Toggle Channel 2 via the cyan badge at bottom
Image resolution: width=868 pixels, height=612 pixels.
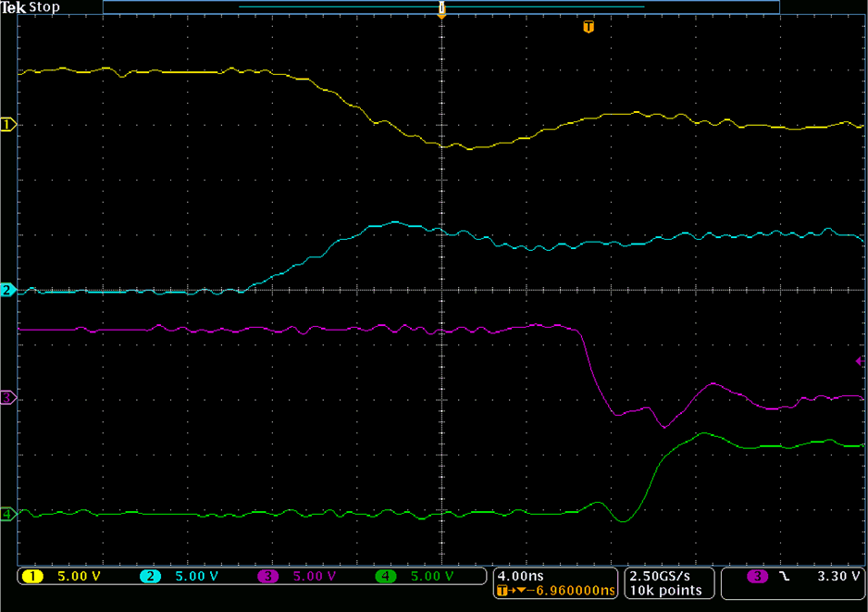pyautogui.click(x=150, y=576)
